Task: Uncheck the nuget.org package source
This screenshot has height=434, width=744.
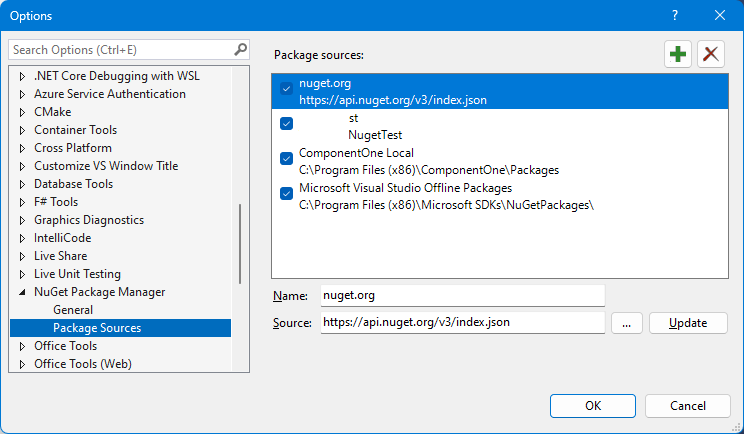Action: pos(287,88)
